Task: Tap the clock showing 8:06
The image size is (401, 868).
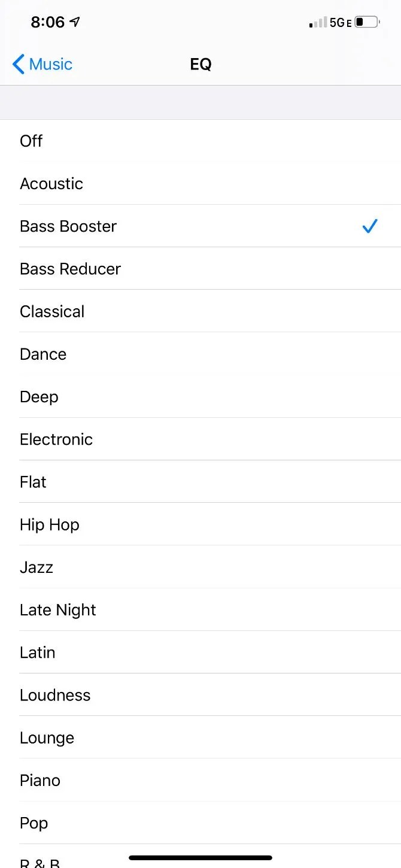Action: coord(48,22)
